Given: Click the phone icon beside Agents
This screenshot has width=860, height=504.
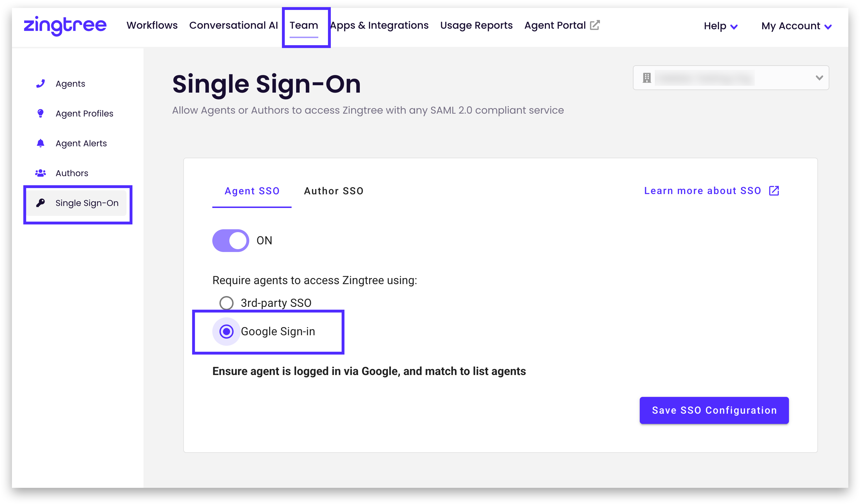Looking at the screenshot, I should (41, 84).
